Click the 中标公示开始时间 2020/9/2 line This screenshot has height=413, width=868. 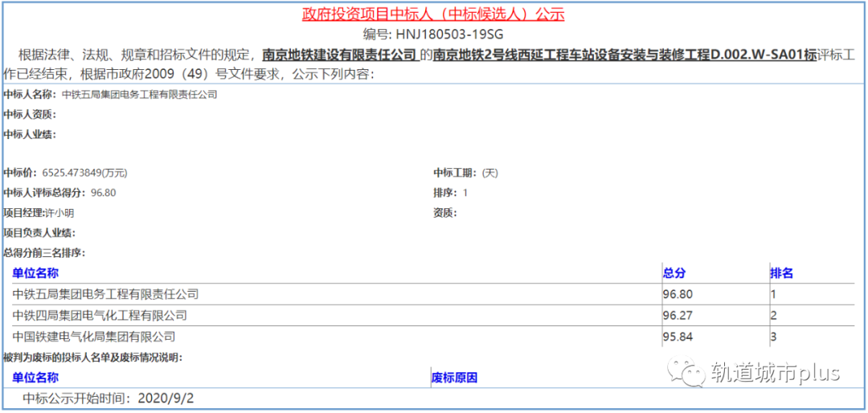(x=108, y=398)
